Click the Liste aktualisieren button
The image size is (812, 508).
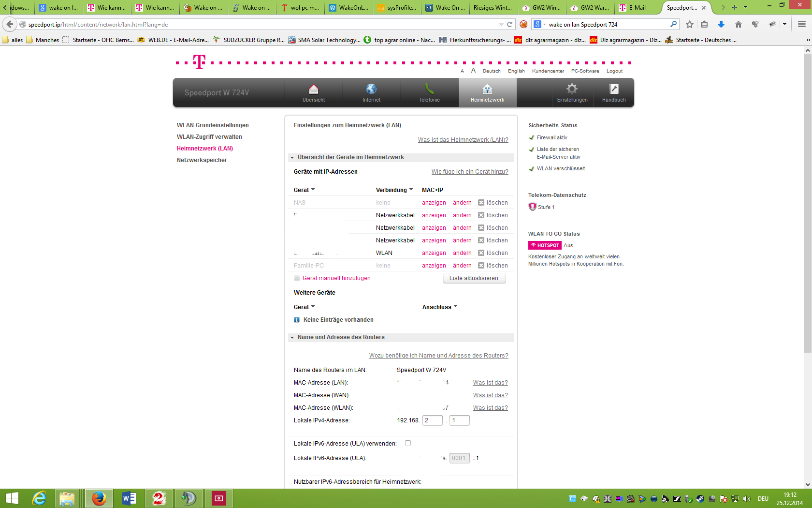[474, 278]
